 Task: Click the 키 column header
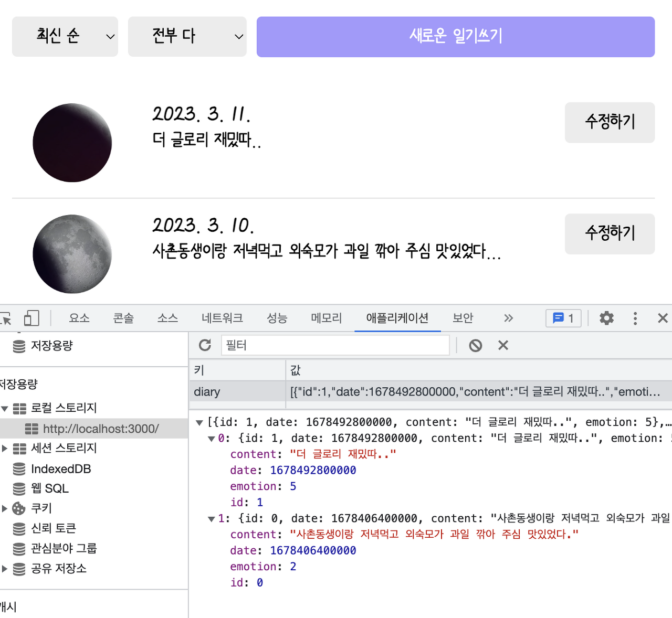(237, 370)
